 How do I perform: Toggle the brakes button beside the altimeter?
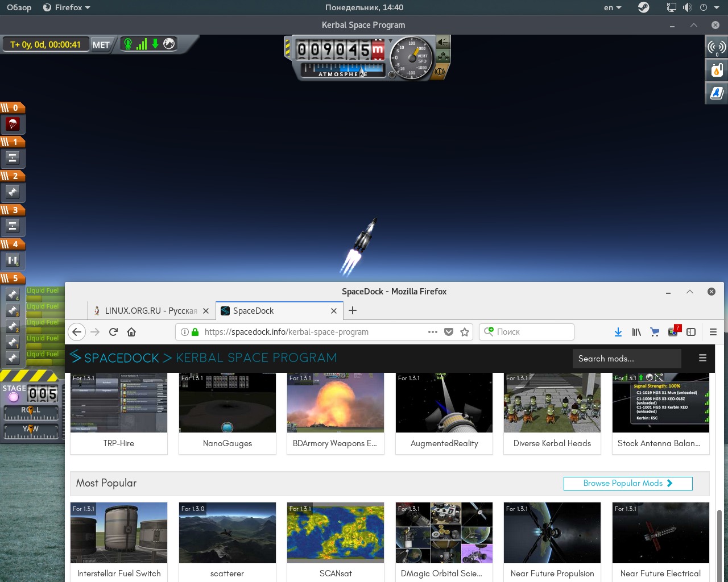[x=440, y=72]
